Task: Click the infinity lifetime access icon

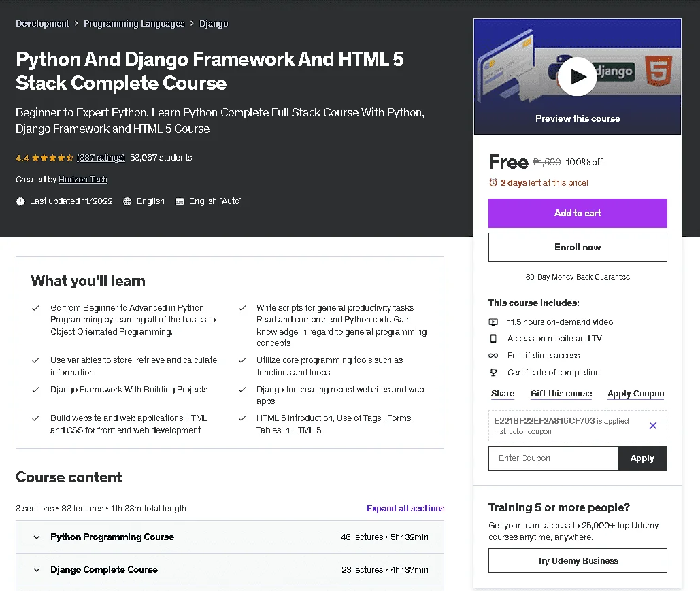Action: 493,356
